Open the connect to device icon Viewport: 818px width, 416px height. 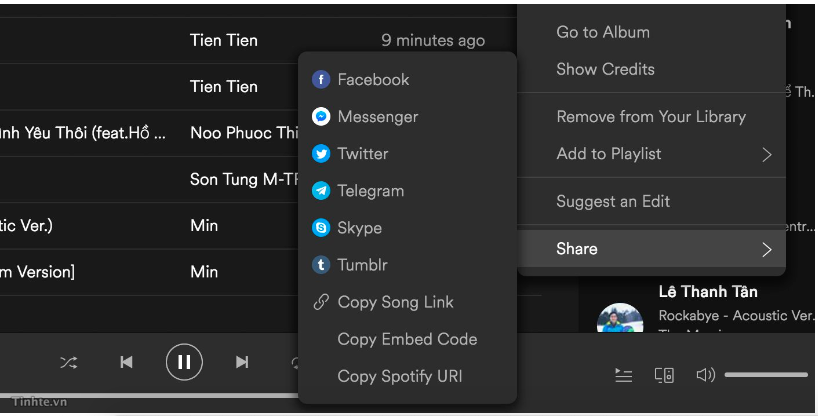pyautogui.click(x=664, y=375)
